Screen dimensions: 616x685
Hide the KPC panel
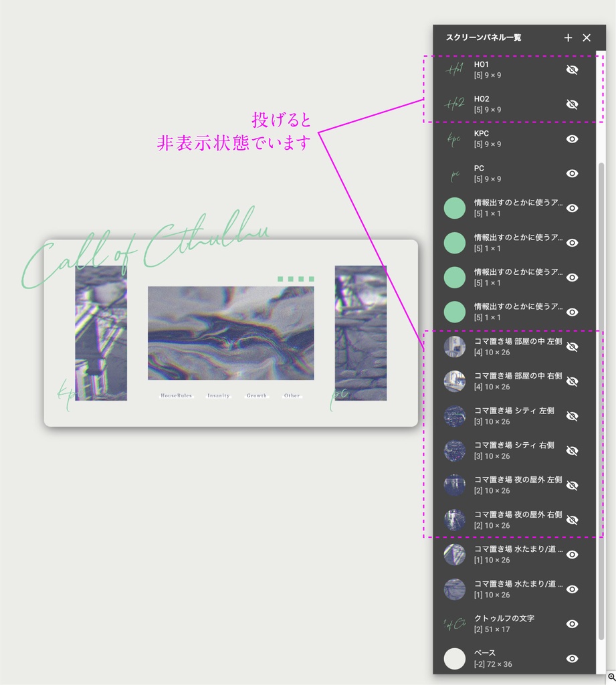573,138
